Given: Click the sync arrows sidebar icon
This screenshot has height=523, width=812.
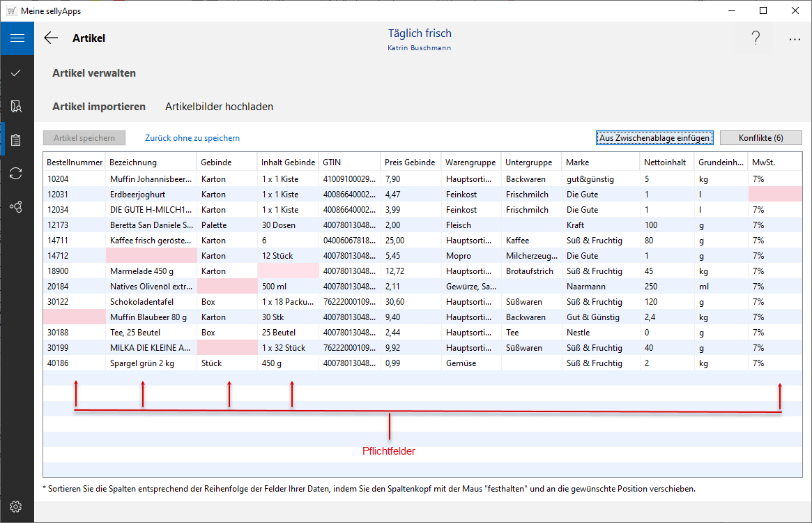Looking at the screenshot, I should (x=17, y=173).
